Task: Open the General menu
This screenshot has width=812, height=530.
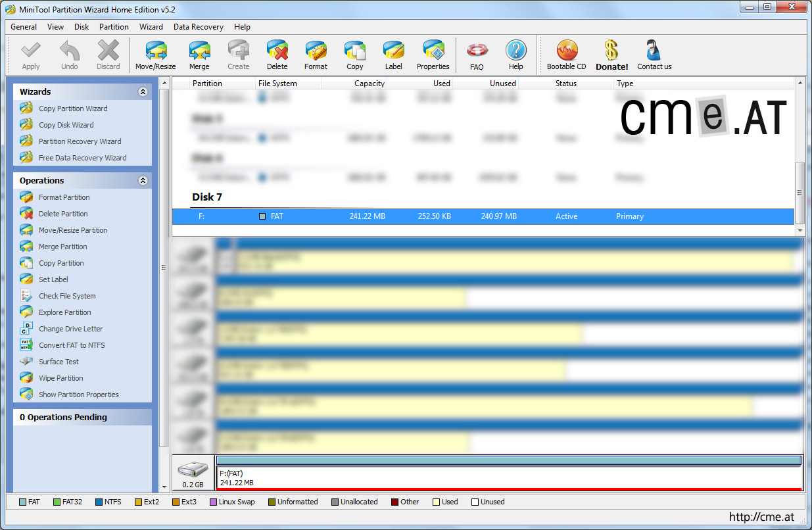Action: [x=24, y=27]
